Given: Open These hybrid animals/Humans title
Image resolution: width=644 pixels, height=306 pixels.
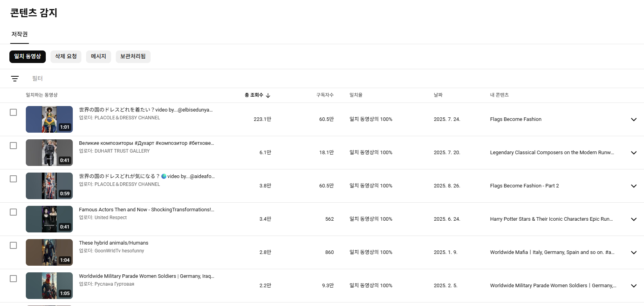Looking at the screenshot, I should click(113, 243).
